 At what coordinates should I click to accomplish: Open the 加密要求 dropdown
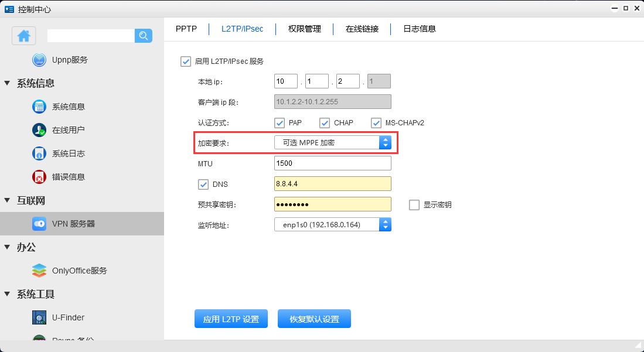332,142
